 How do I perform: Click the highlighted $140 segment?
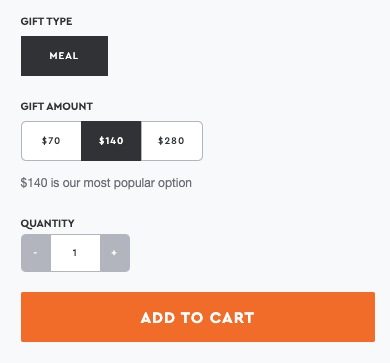tap(111, 141)
